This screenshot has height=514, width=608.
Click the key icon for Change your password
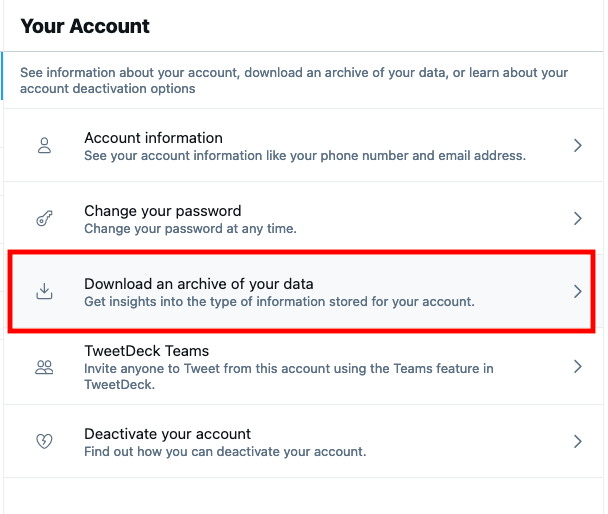click(x=44, y=219)
